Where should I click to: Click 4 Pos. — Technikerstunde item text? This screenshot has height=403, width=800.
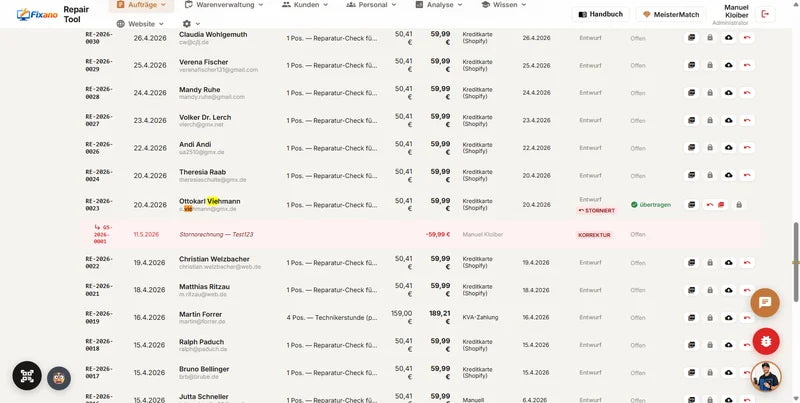click(x=332, y=317)
